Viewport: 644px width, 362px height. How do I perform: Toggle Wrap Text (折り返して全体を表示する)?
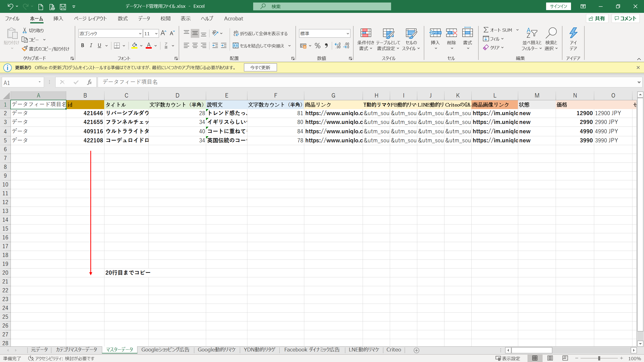point(260,34)
